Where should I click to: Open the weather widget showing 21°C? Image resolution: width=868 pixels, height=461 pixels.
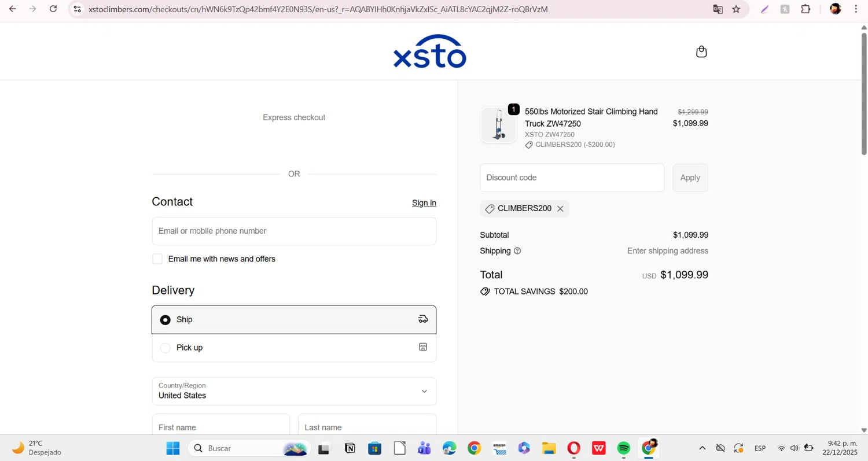36,448
